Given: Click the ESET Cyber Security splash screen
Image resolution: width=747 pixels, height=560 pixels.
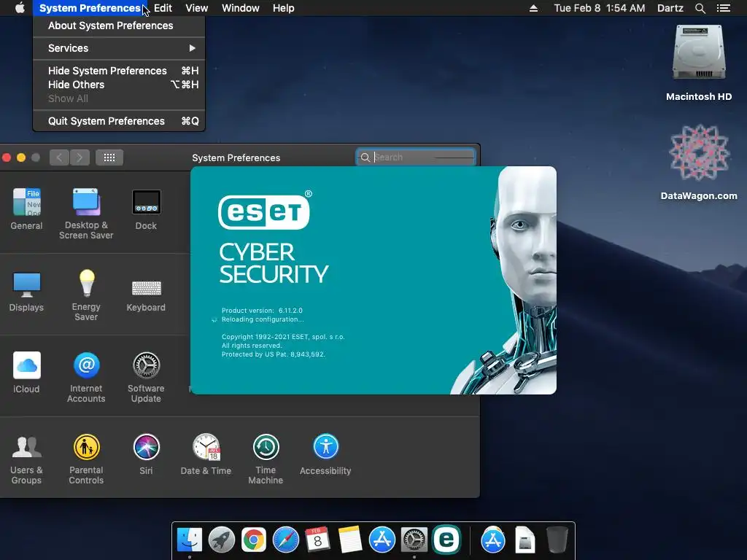Looking at the screenshot, I should (x=373, y=280).
